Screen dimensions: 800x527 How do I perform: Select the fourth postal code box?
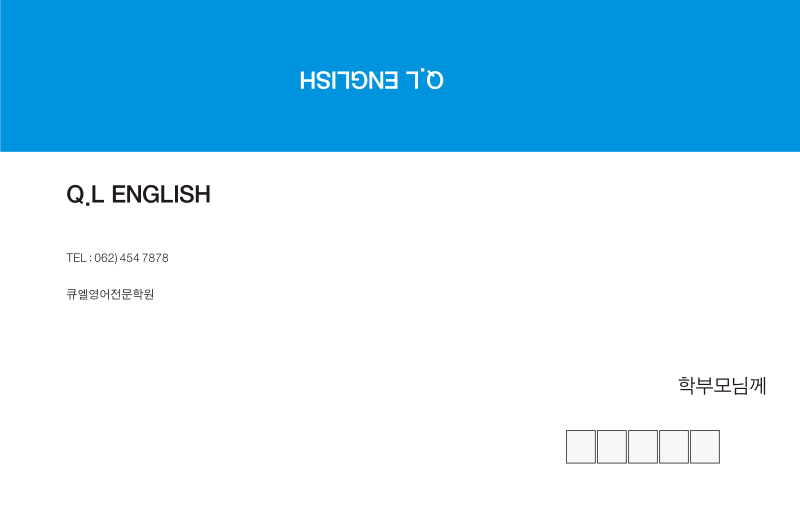coord(674,447)
